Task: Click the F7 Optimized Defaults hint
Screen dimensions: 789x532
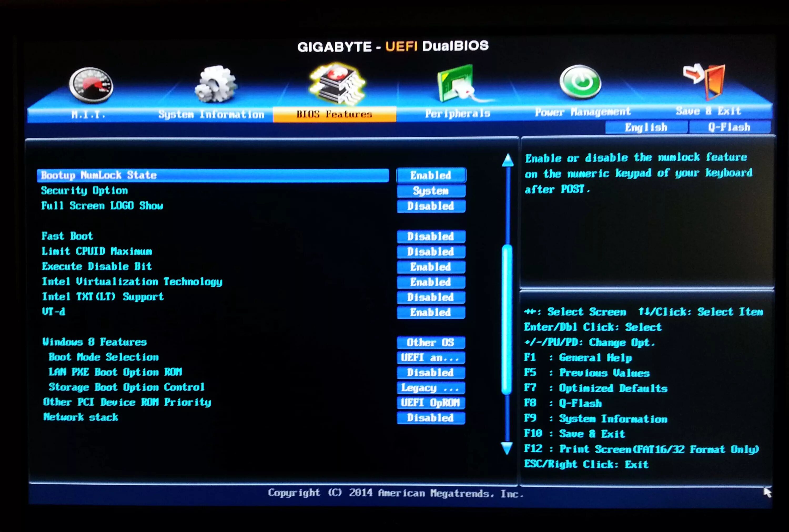Action: click(x=596, y=388)
